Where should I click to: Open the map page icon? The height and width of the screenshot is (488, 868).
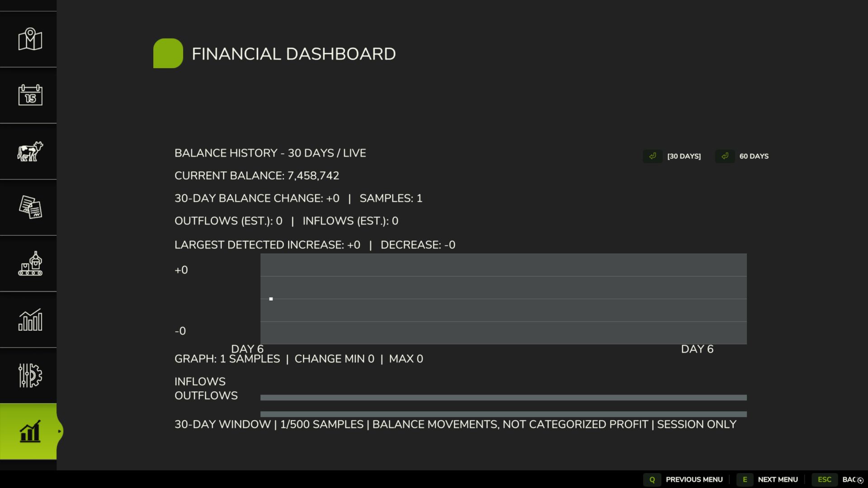click(x=30, y=39)
